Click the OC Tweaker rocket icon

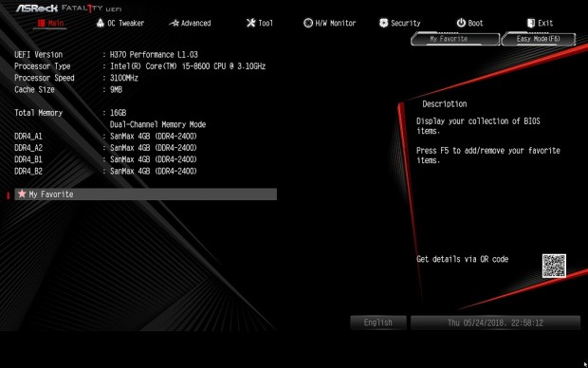pos(101,23)
